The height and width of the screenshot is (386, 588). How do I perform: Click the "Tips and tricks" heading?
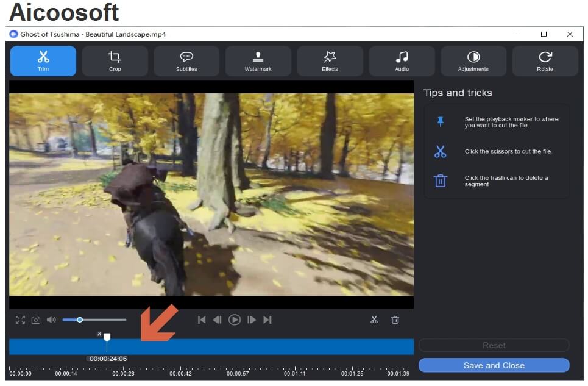click(458, 93)
